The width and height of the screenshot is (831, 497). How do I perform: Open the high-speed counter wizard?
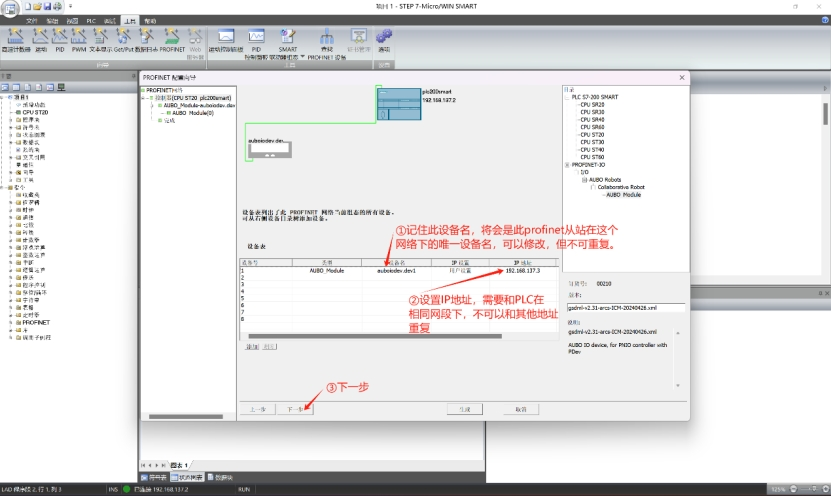[14, 39]
